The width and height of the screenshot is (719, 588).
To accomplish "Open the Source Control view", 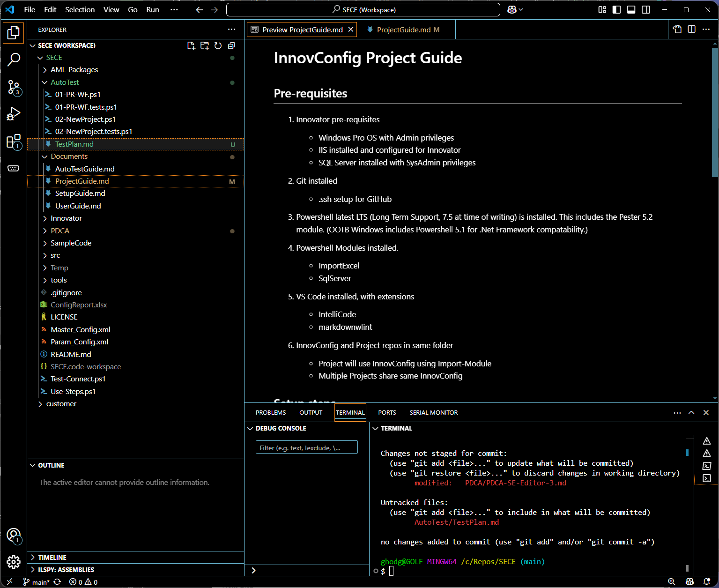I will point(14,87).
